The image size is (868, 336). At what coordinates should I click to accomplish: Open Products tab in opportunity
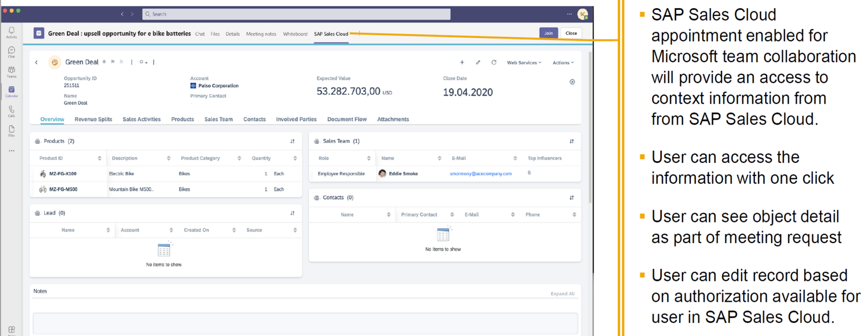pos(182,119)
